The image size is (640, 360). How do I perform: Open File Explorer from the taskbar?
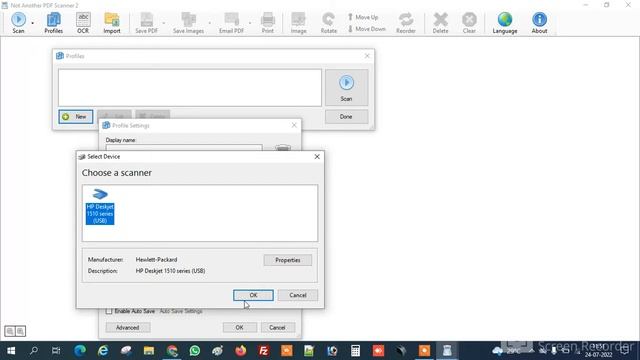click(149, 351)
